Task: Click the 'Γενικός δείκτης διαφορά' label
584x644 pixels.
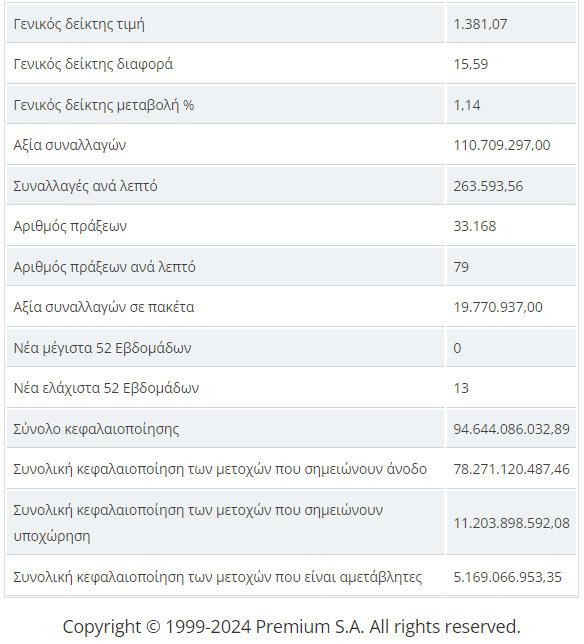Action: point(93,64)
